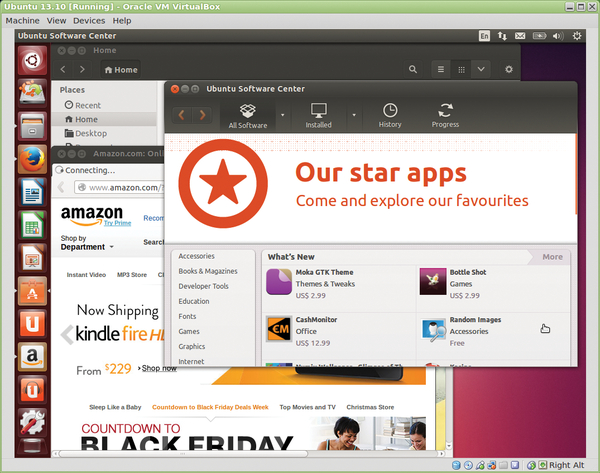Screen dimensions: 600x473
Task: Open VirtualBox View menu
Action: (56, 21)
